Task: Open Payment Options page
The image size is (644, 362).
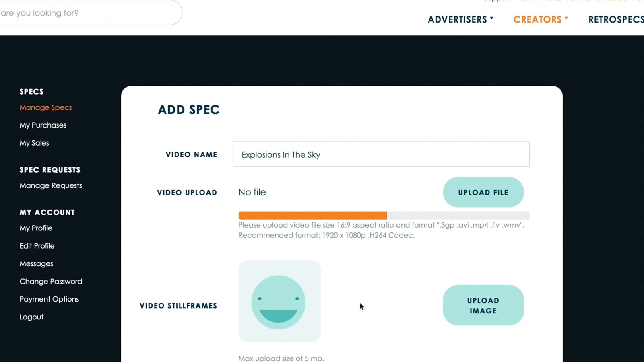Action: (49, 299)
